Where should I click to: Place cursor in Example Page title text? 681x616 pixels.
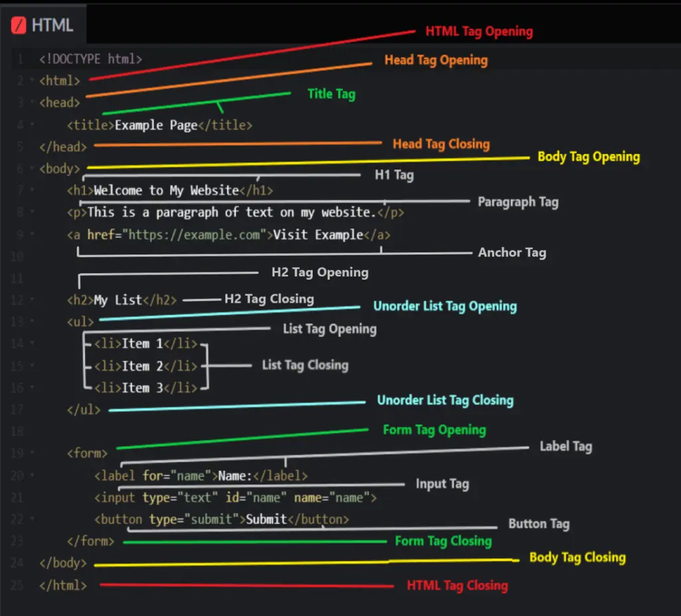tap(156, 125)
